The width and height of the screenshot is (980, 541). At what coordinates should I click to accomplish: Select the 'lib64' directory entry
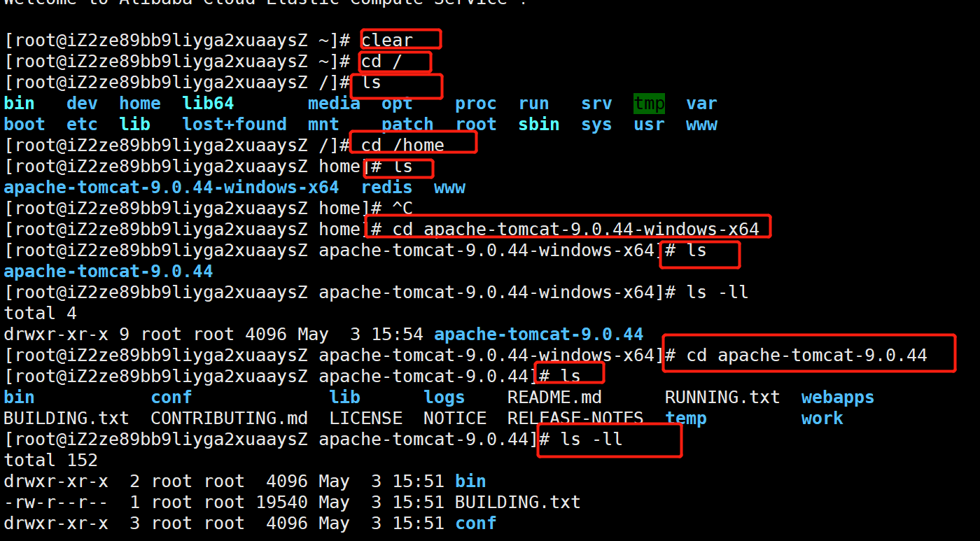click(x=208, y=104)
